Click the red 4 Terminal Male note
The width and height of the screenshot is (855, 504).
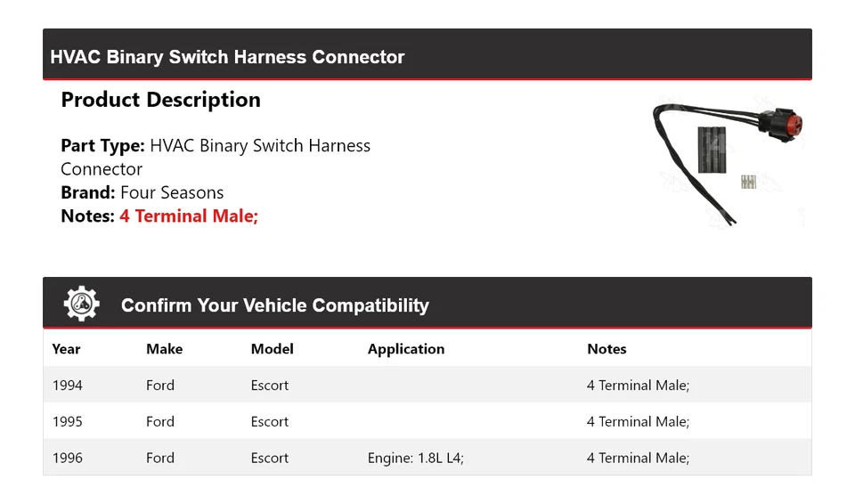click(x=189, y=215)
